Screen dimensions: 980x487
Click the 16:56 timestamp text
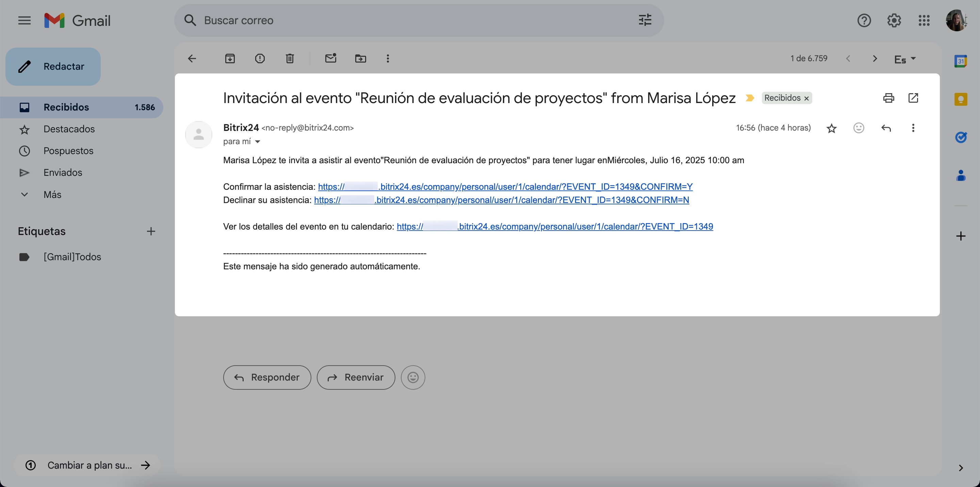pyautogui.click(x=773, y=128)
